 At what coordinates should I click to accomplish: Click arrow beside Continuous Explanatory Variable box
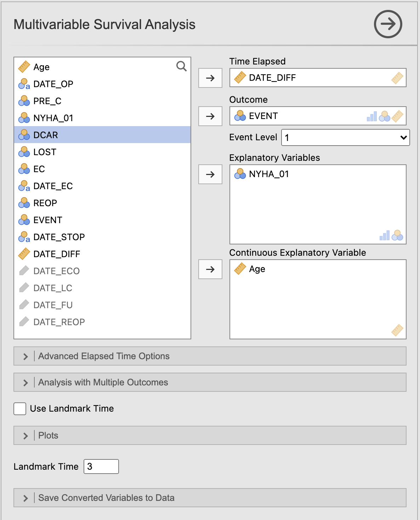(x=210, y=269)
